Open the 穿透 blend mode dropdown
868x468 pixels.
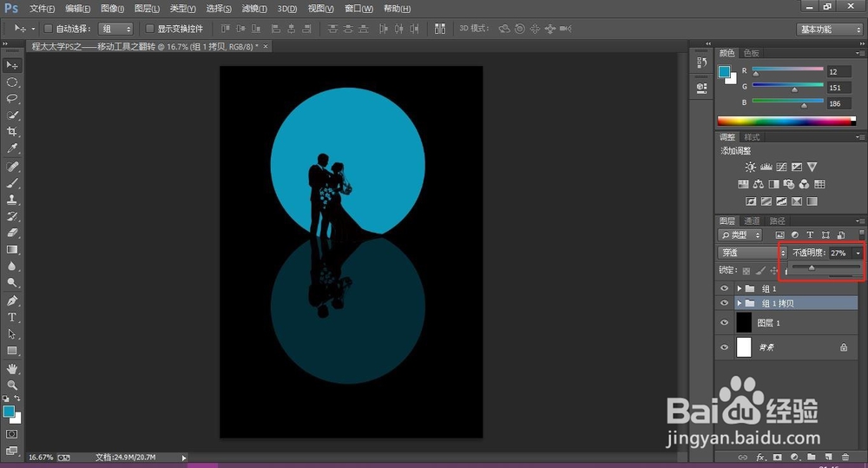[x=752, y=253]
